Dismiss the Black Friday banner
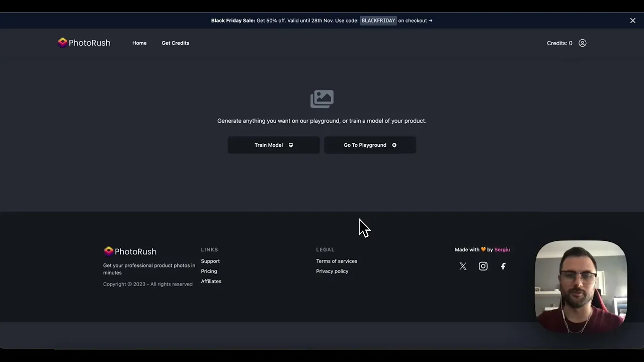This screenshot has width=644, height=362. coord(633,21)
